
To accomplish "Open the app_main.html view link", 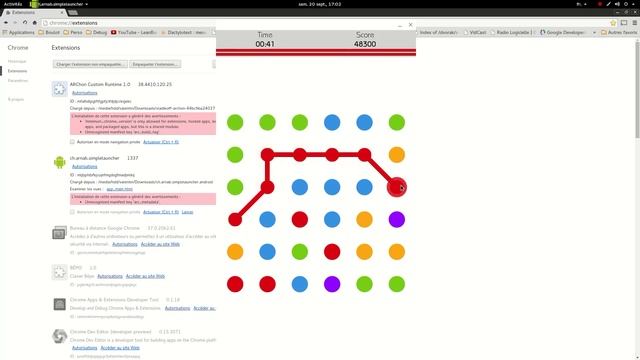I will [x=120, y=189].
